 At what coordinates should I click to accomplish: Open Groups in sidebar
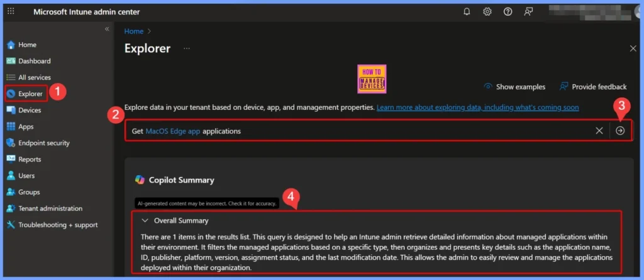tap(29, 192)
